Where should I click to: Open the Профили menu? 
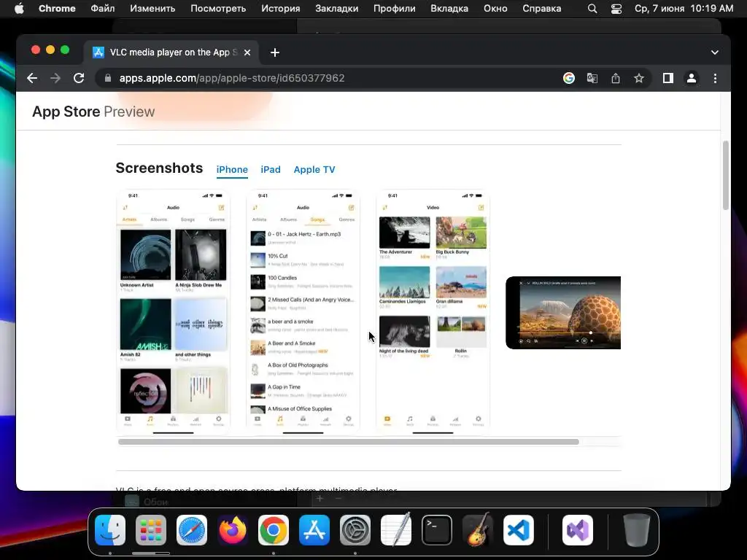click(x=395, y=9)
